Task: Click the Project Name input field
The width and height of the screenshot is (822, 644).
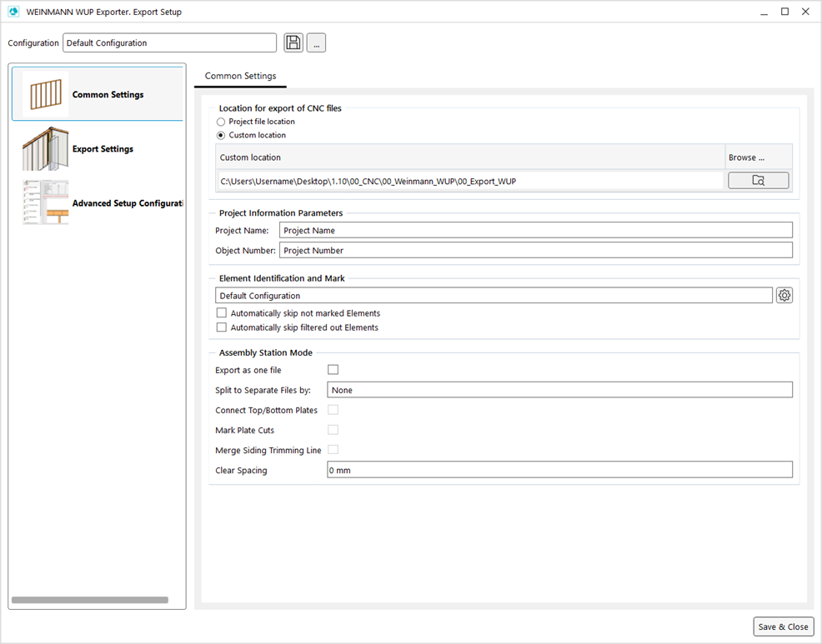Action: pyautogui.click(x=535, y=231)
